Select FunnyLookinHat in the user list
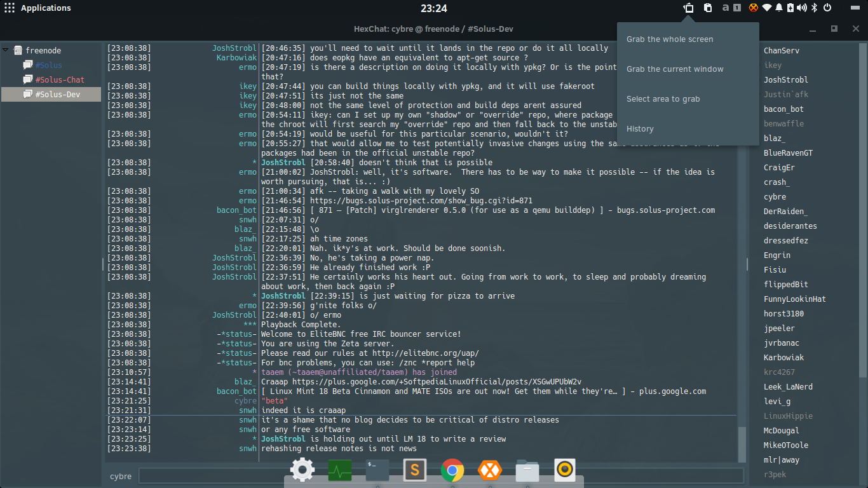This screenshot has width=868, height=488. (x=795, y=299)
